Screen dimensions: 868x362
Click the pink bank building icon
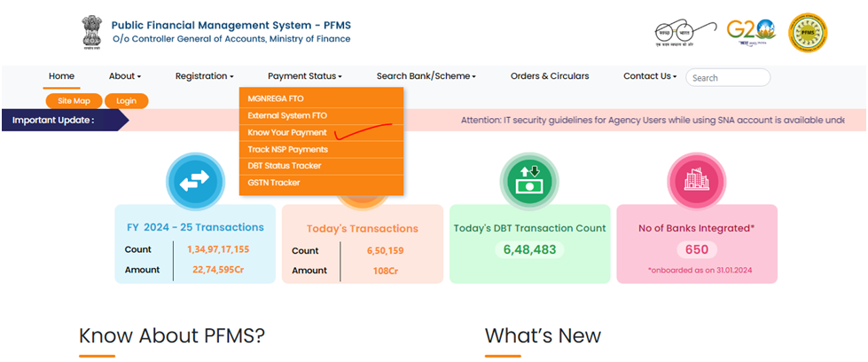click(696, 181)
